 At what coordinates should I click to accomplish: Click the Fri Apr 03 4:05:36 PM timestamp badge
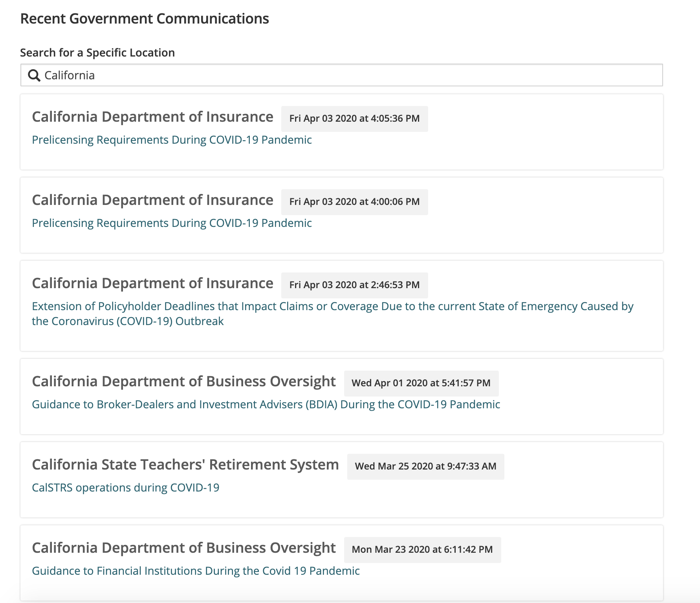[354, 118]
